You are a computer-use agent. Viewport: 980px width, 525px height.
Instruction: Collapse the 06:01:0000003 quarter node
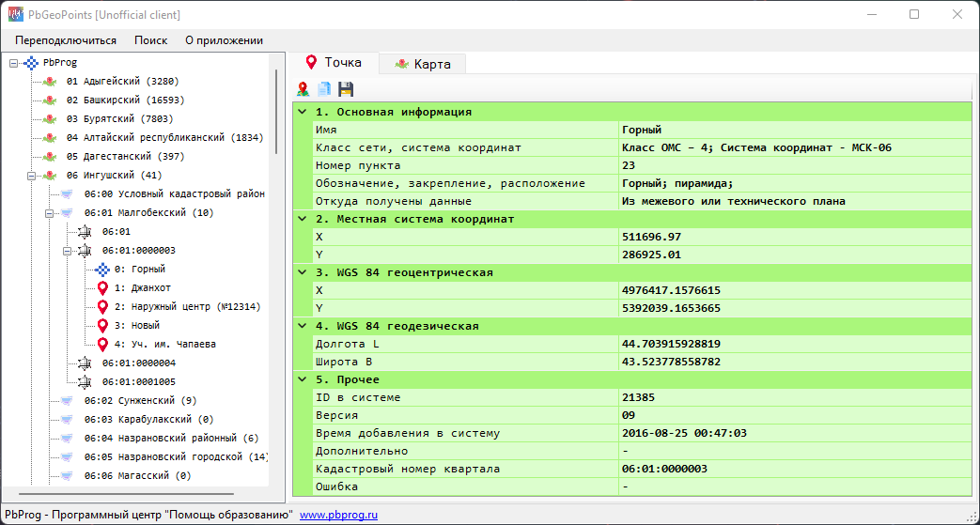67,251
